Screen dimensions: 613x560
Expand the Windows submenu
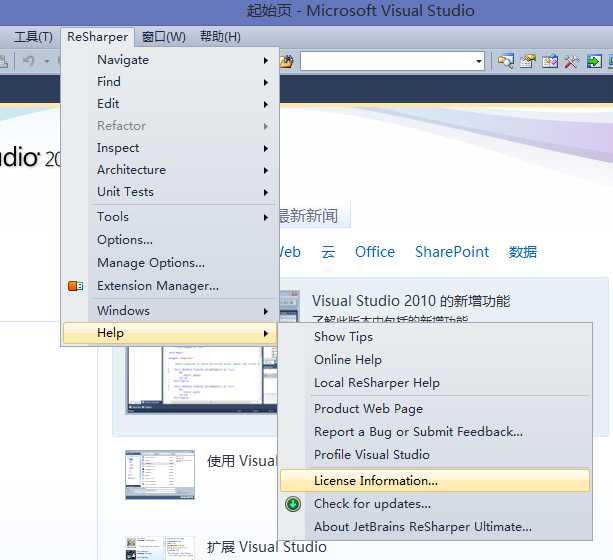coord(170,311)
